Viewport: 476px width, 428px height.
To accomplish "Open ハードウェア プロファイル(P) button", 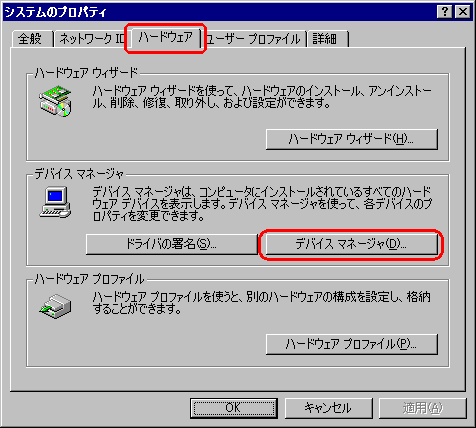I will 352,344.
